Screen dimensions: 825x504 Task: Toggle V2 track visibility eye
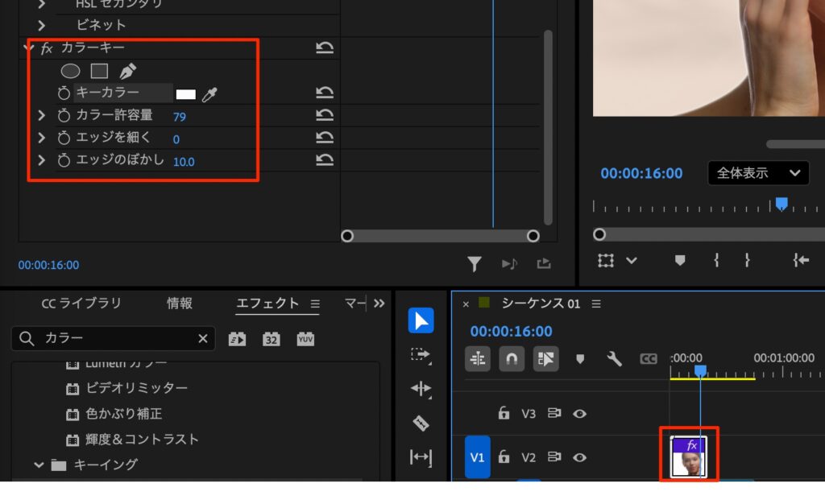pyautogui.click(x=579, y=457)
